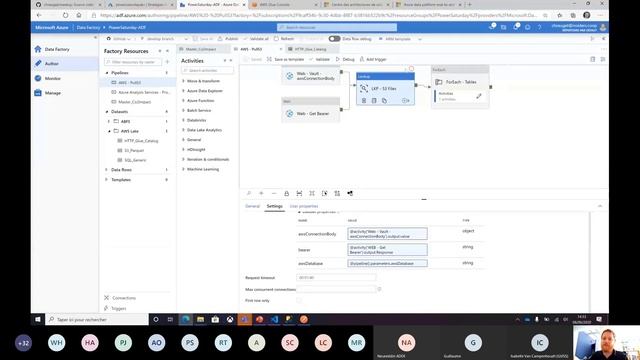The height and width of the screenshot is (360, 640).
Task: Expand the Move & transform activities group
Action: click(203, 81)
